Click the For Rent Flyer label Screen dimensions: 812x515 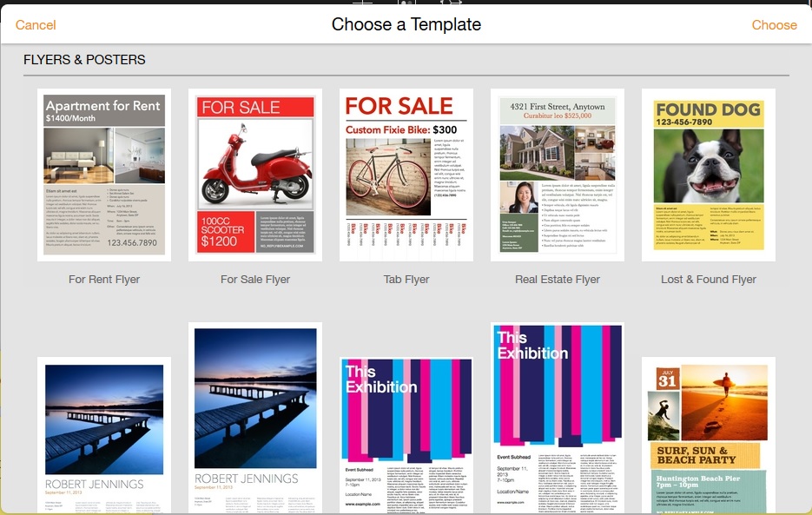[104, 280]
